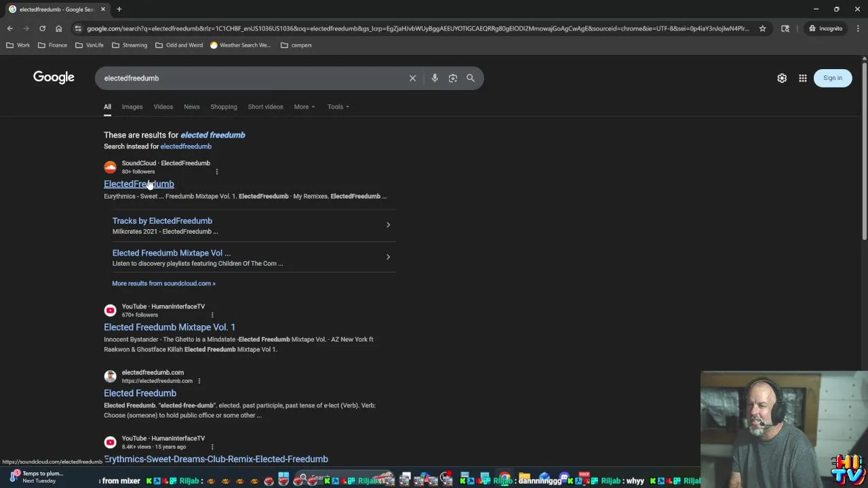Submit search with the magnifier icon
Viewport: 868px width, 488px height.
pyautogui.click(x=471, y=78)
